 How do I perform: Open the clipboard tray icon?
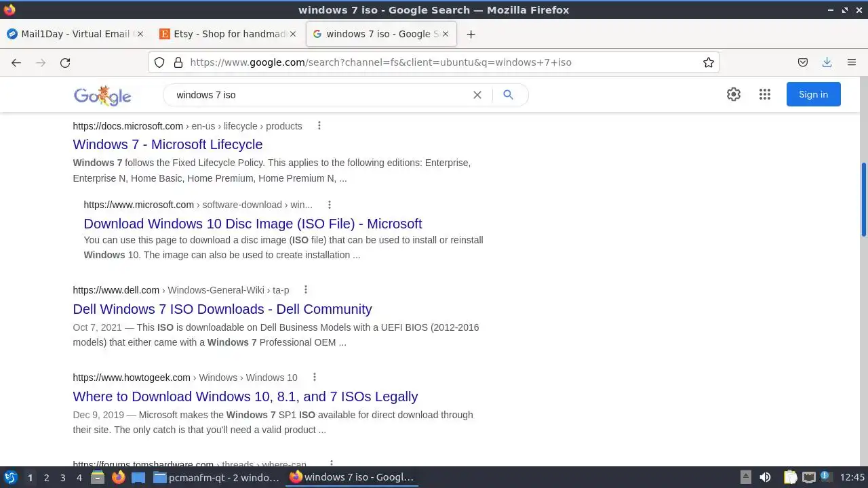point(791,477)
